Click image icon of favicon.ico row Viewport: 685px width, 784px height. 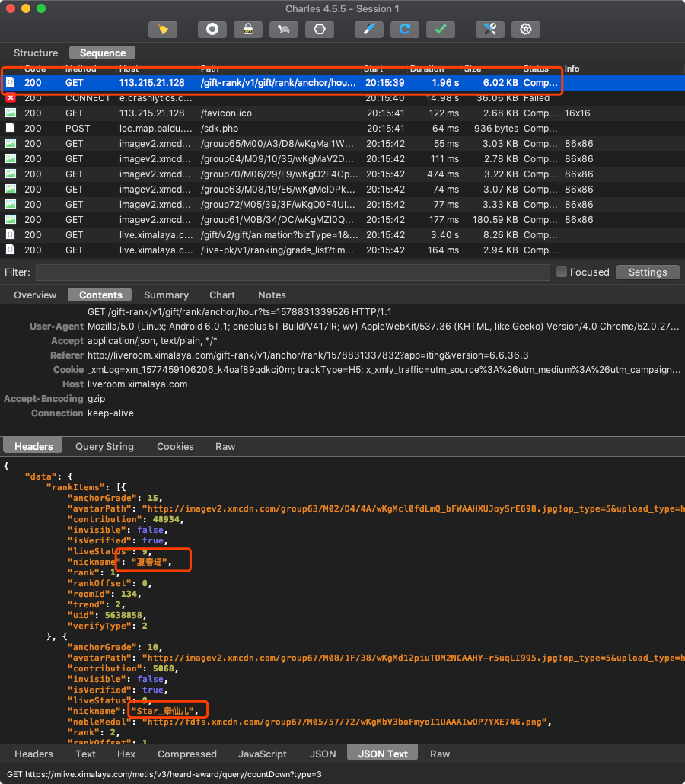pos(11,113)
